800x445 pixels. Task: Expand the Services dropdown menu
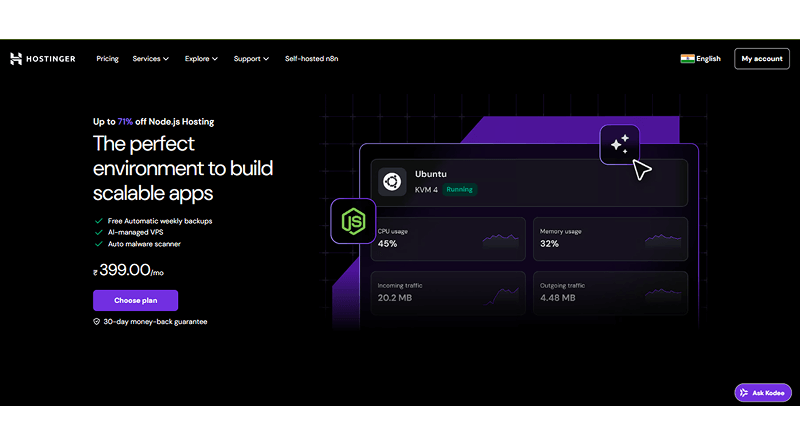tap(150, 59)
